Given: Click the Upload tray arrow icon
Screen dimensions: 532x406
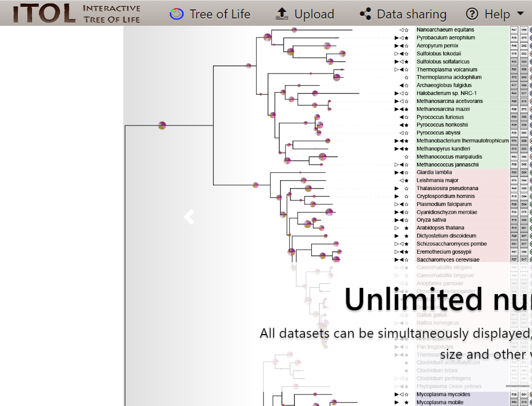Looking at the screenshot, I should pyautogui.click(x=282, y=14).
